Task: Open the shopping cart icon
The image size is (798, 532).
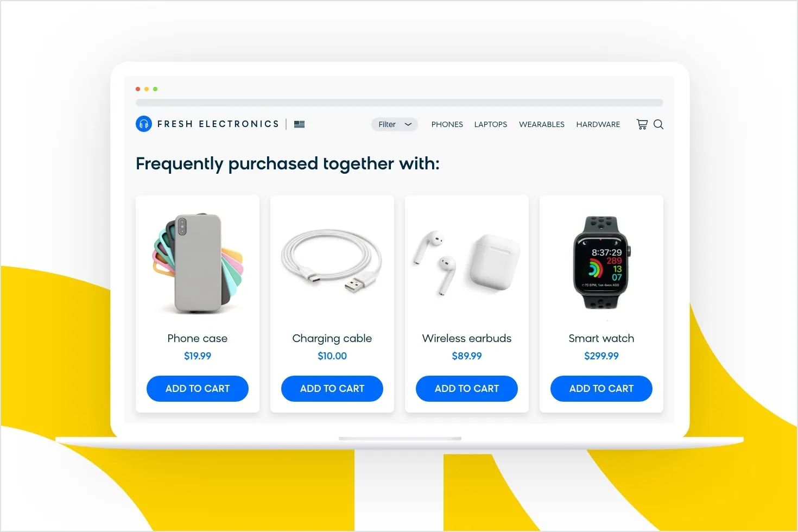Action: tap(642, 124)
